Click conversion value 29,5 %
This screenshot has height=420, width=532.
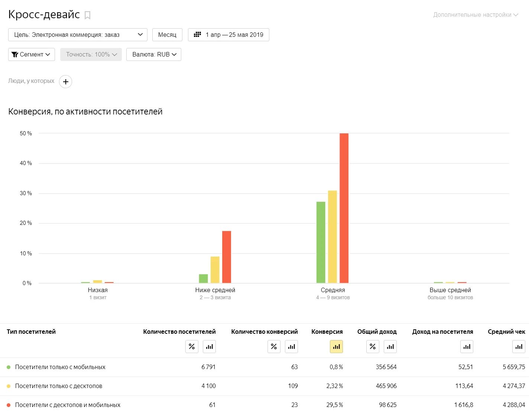pyautogui.click(x=335, y=405)
